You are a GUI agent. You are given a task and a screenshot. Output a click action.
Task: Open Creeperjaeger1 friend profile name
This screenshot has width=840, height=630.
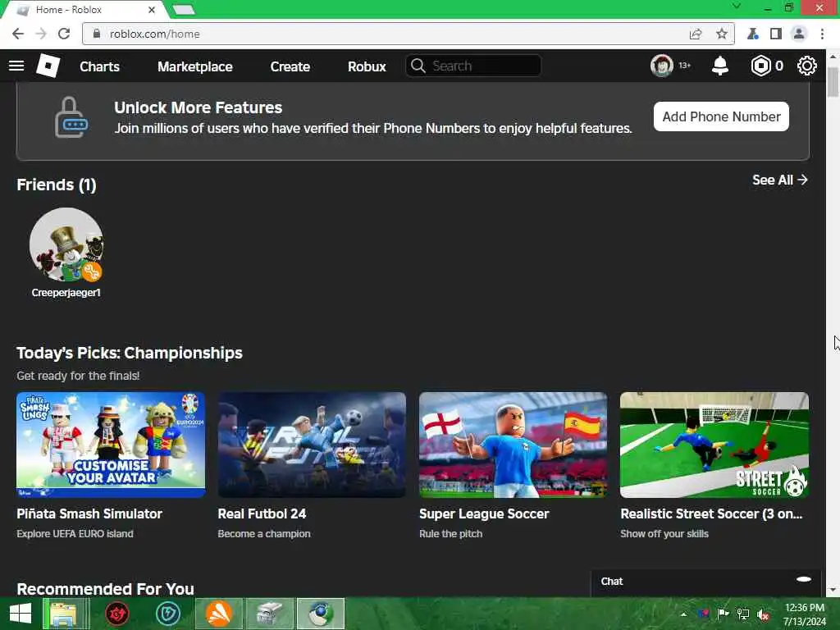(x=66, y=293)
